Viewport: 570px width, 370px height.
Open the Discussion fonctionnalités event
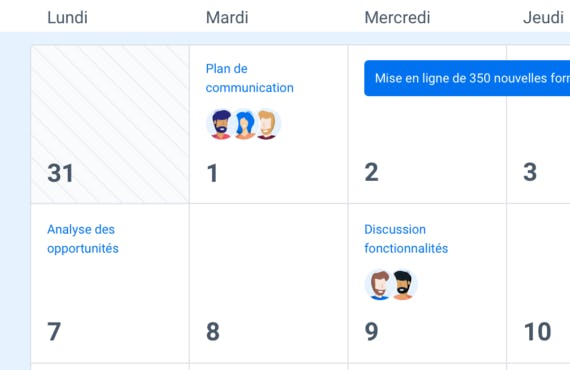[x=406, y=239]
